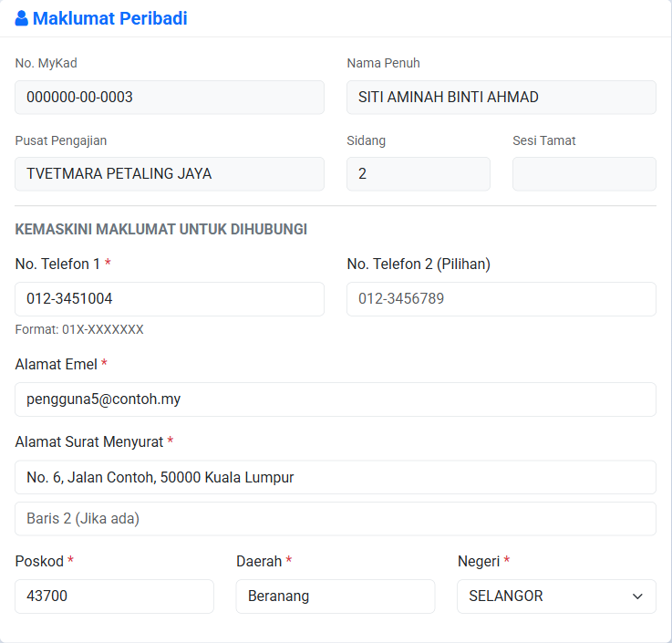Click the address line with Jalan Contoh

[336, 477]
